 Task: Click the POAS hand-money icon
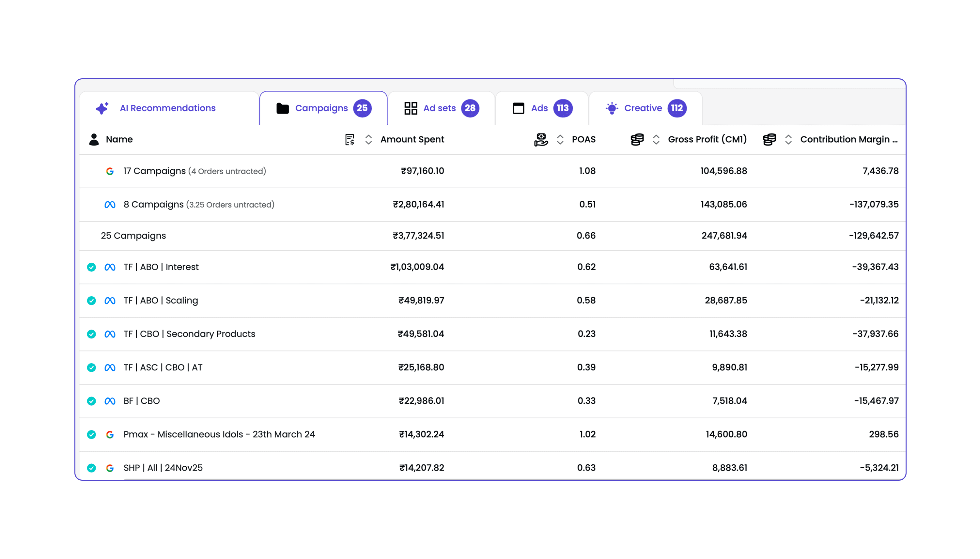[541, 139]
